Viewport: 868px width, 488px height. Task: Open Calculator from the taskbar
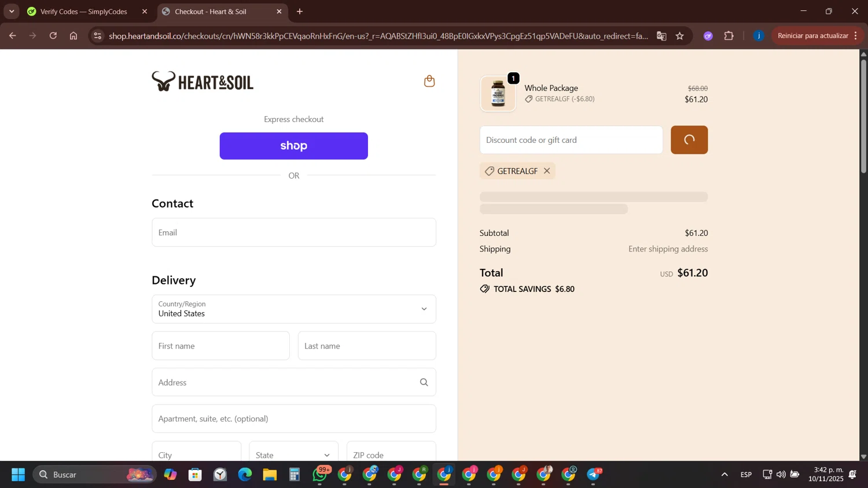pos(295,475)
